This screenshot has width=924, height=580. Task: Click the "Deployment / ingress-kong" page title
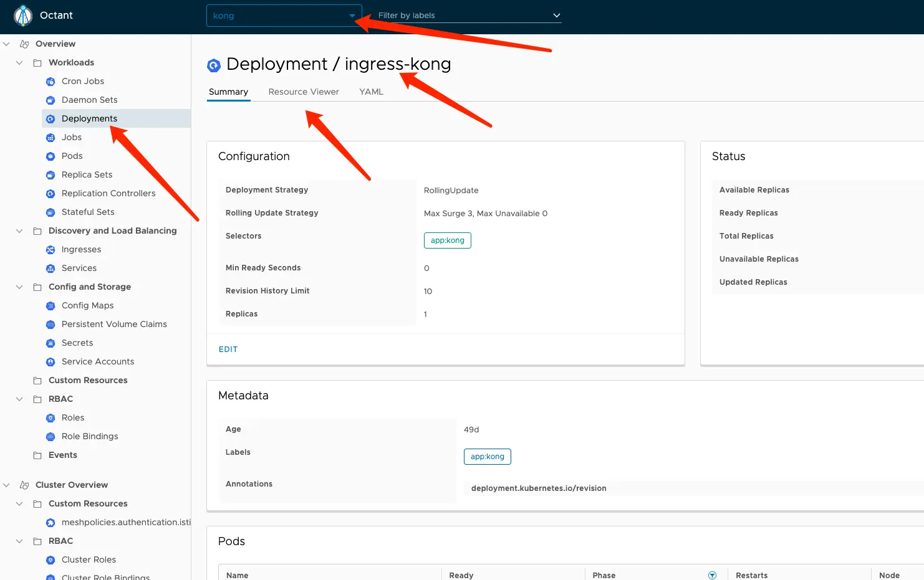point(339,64)
